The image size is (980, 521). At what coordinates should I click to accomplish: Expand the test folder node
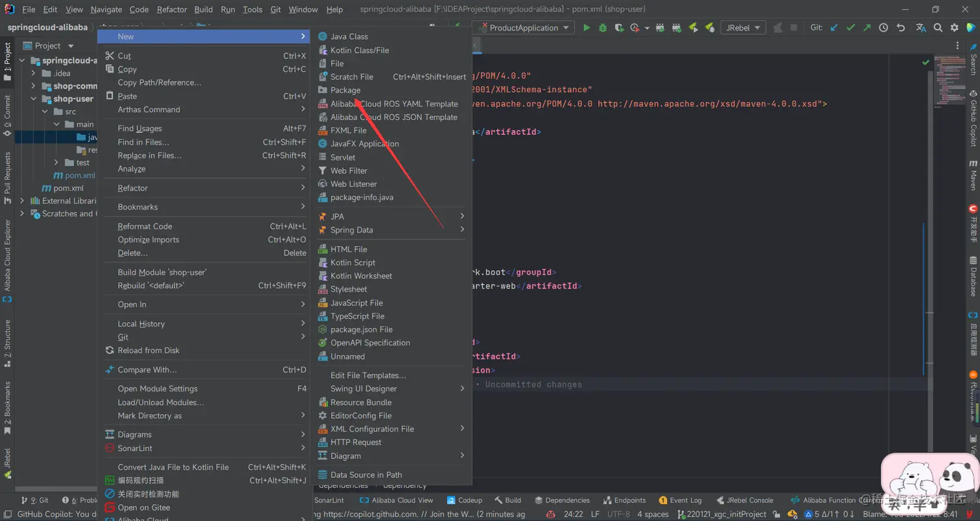tap(56, 163)
